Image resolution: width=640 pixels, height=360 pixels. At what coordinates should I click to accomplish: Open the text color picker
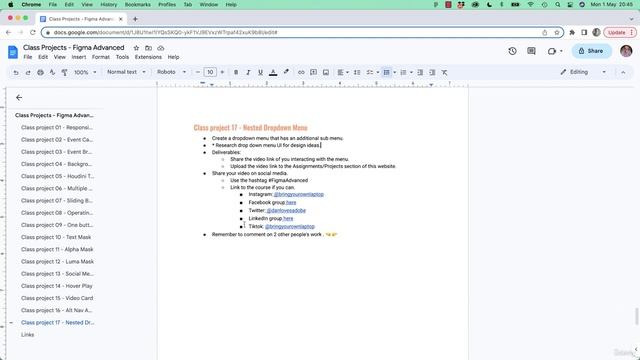coord(273,72)
